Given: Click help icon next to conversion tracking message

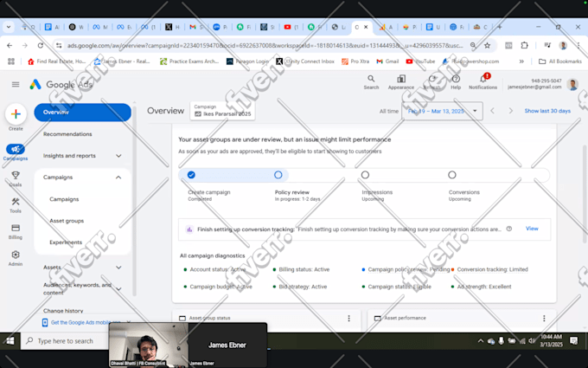Looking at the screenshot, I should coord(508,229).
